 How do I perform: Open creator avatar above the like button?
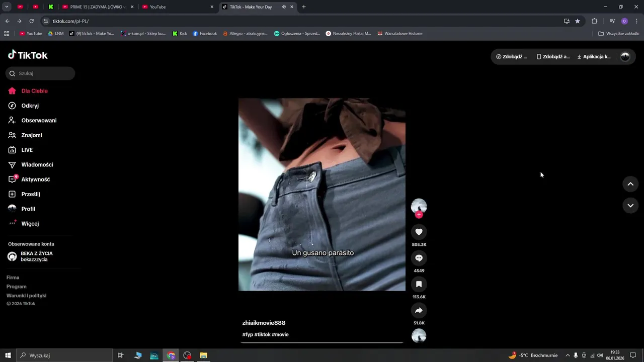pos(419,206)
